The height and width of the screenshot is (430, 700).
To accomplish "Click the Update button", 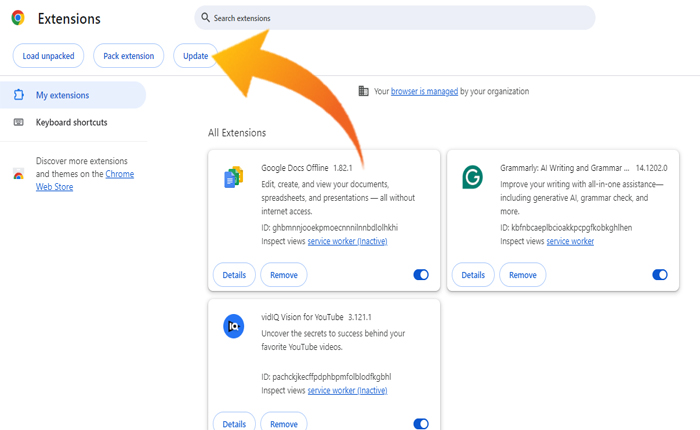I will coord(196,56).
